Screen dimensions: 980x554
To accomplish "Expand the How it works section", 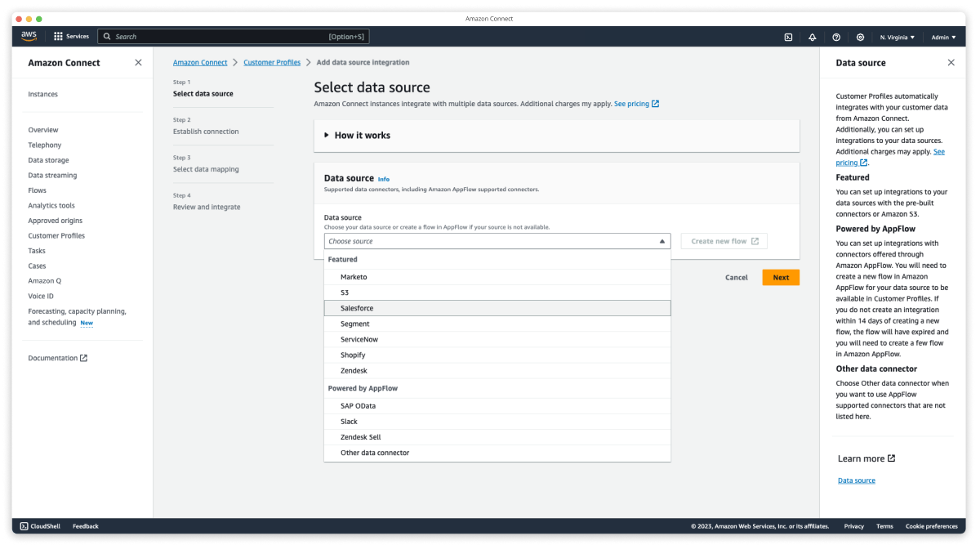I will [x=327, y=136].
